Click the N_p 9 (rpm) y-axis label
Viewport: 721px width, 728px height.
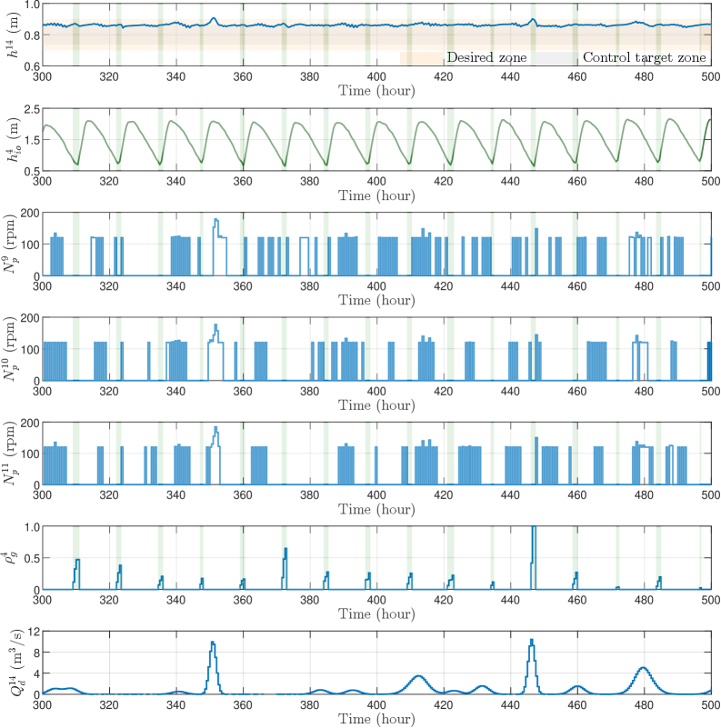pos(10,244)
